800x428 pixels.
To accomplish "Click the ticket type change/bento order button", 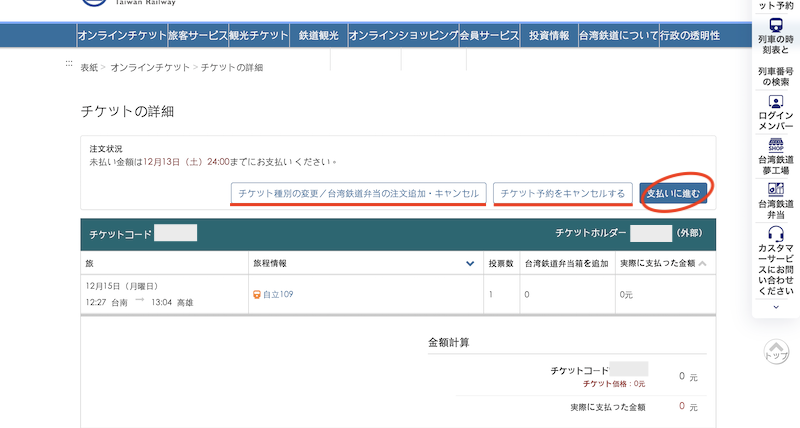I will (x=358, y=193).
